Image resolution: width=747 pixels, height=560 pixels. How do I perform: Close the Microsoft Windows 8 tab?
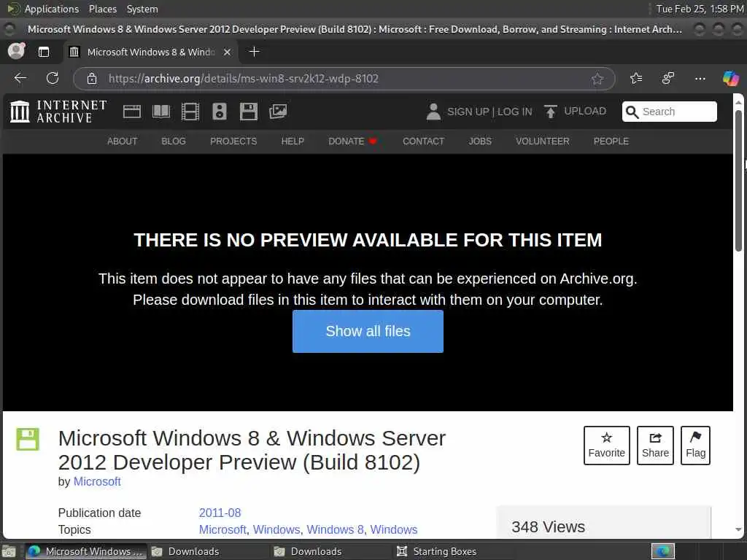[228, 52]
